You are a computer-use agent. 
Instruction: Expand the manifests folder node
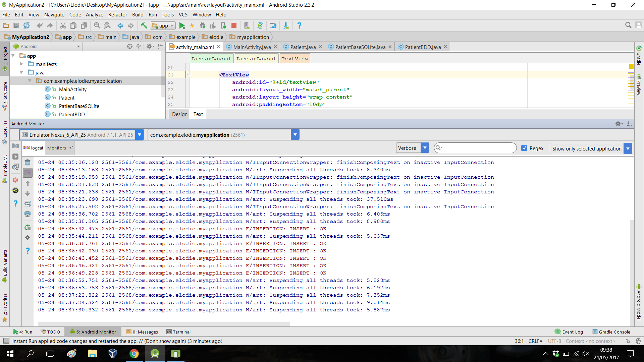pos(21,64)
